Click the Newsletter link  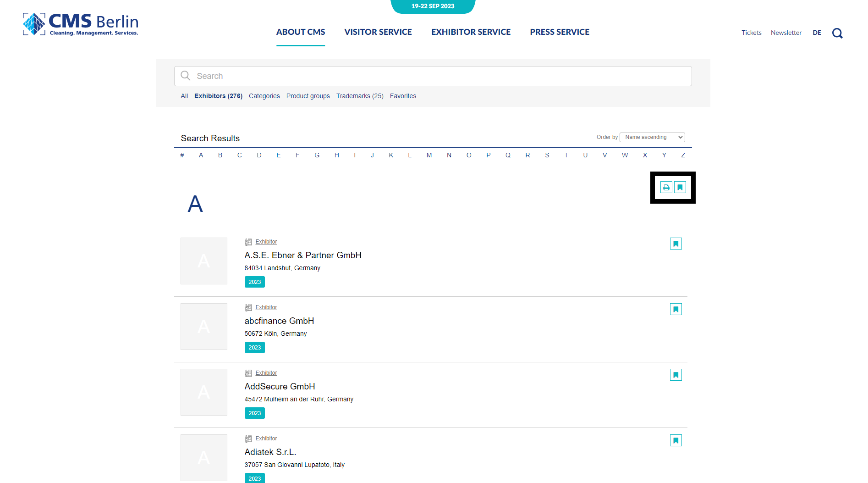pyautogui.click(x=786, y=33)
